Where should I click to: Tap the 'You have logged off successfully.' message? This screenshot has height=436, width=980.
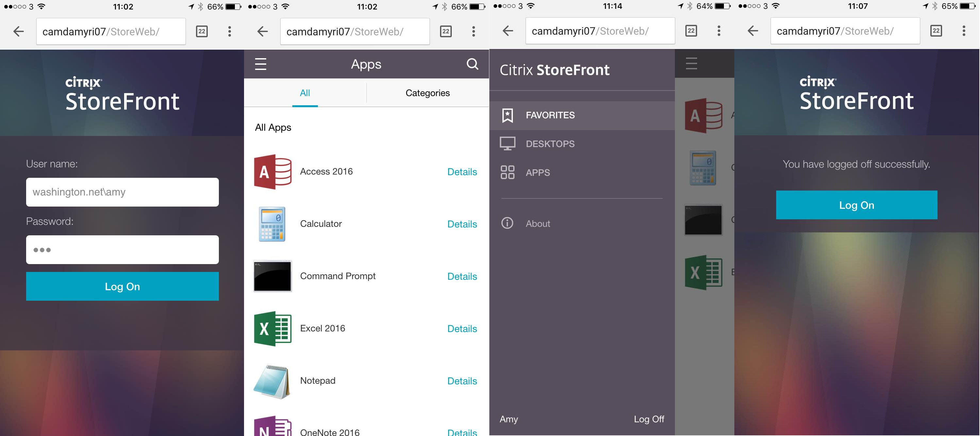point(856,164)
